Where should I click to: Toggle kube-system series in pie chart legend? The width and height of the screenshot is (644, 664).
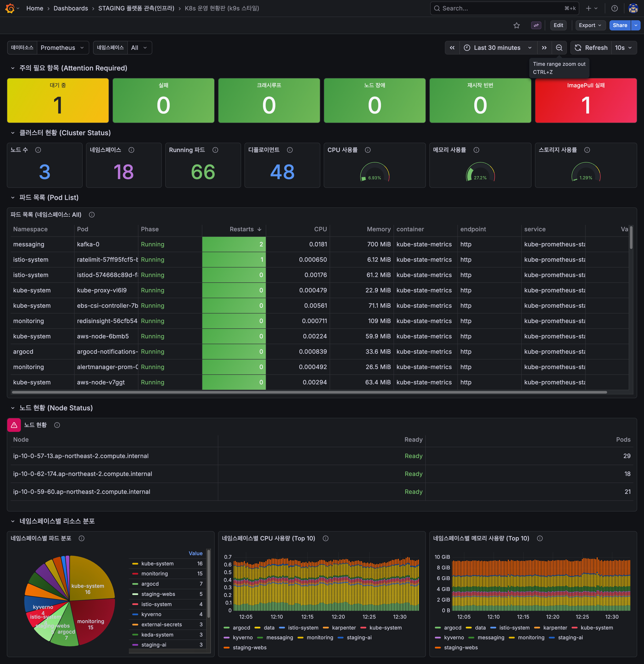pos(157,563)
